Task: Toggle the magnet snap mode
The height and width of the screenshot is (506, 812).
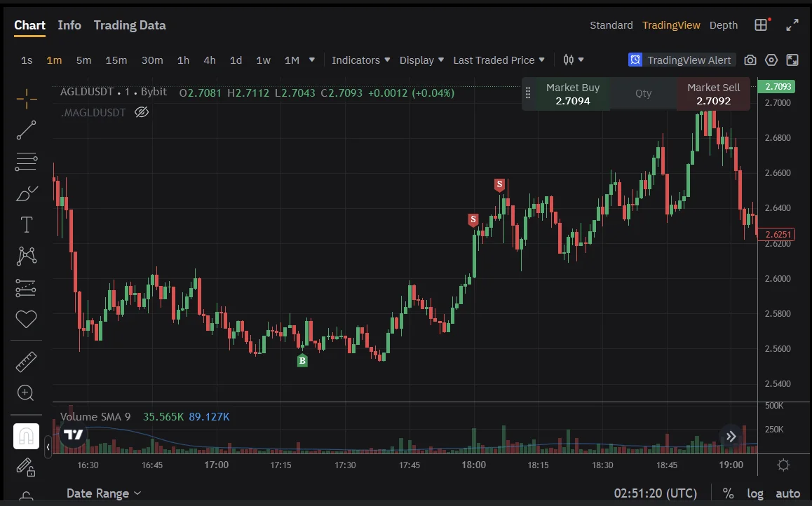Action: point(27,437)
